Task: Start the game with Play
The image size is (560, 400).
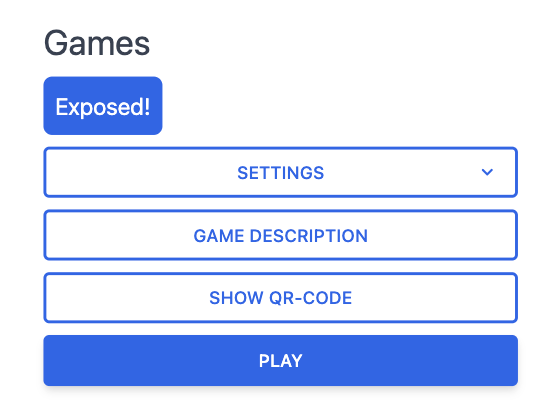Action: 280,360
